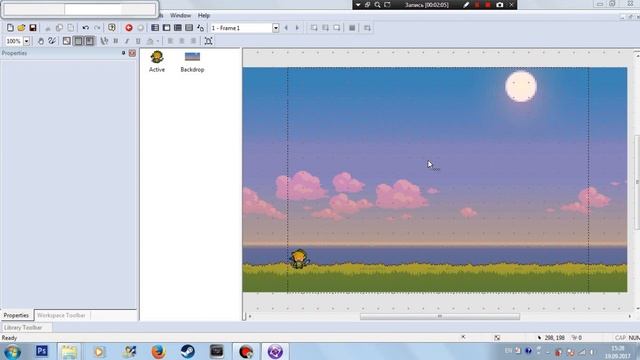
Task: Open the Library Toolbar tab
Action: coord(23,327)
